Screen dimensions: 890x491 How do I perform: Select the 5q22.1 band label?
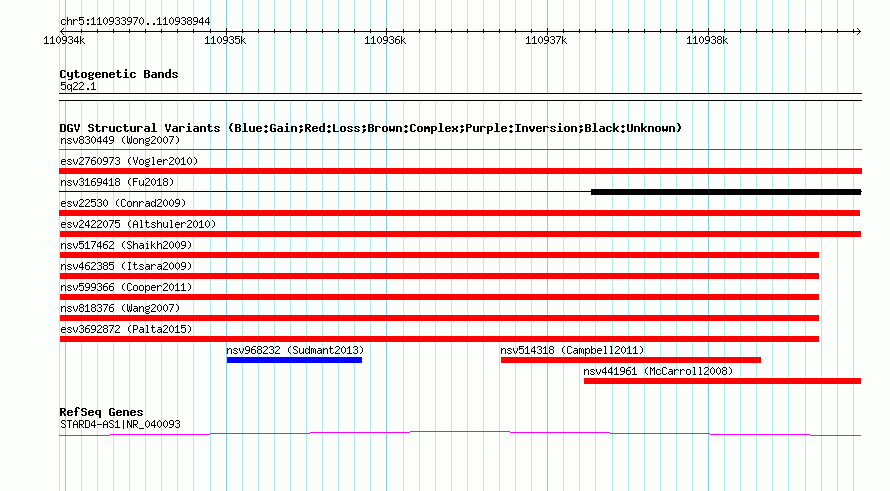(78, 86)
